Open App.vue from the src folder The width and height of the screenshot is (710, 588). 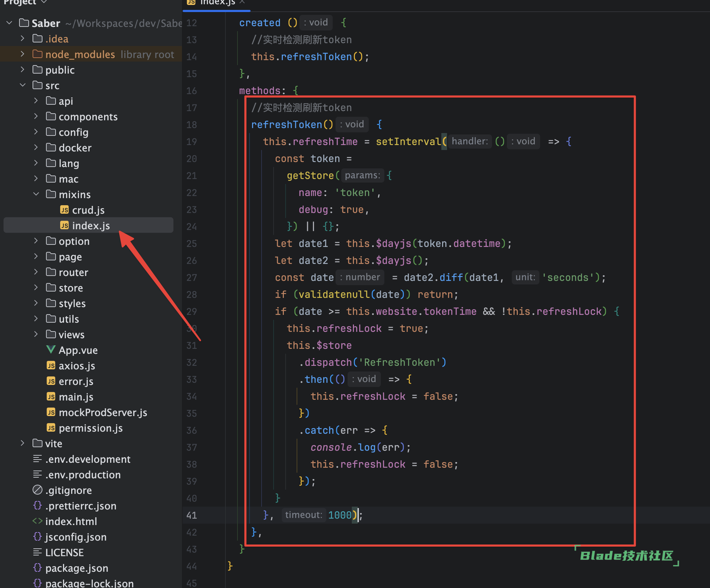pos(78,350)
